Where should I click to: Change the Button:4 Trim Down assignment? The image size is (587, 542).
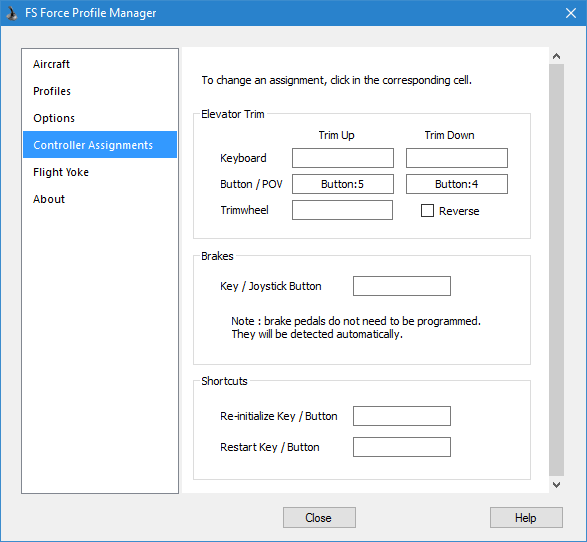[457, 184]
